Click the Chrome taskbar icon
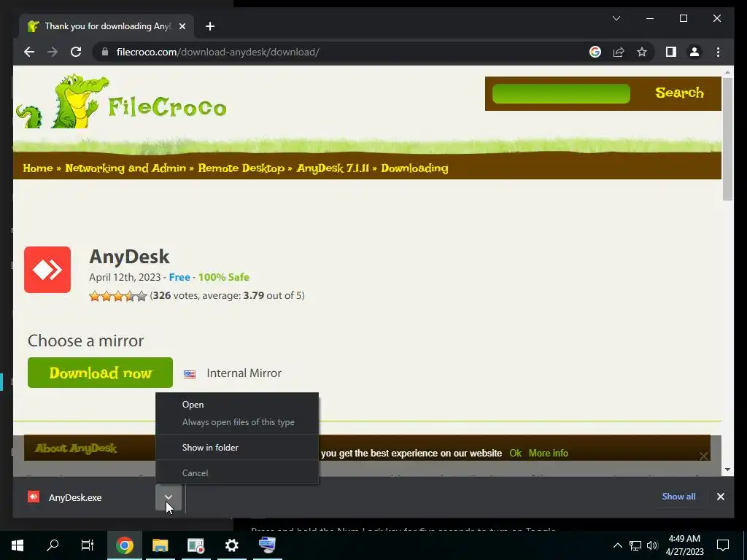Screen dimensions: 747x560 (124, 545)
